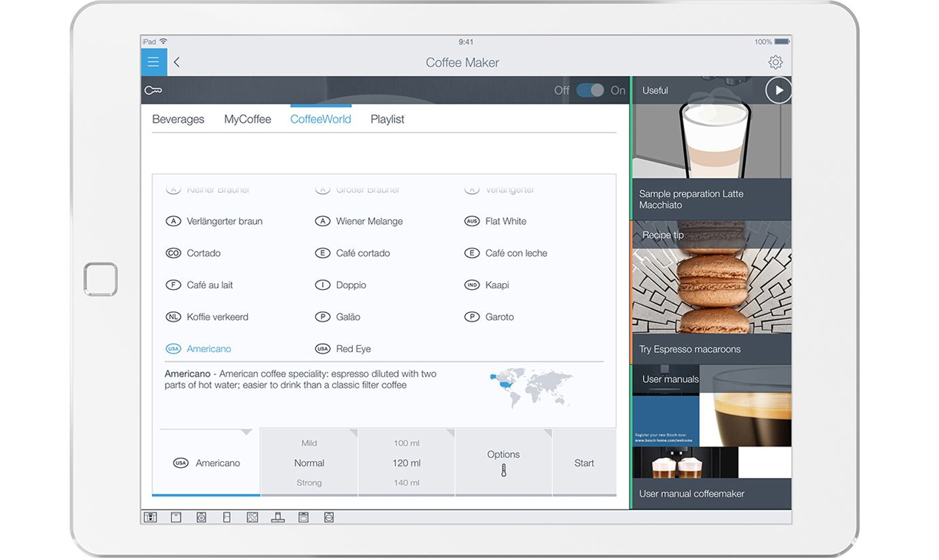Open the hamburger menu

point(153,62)
